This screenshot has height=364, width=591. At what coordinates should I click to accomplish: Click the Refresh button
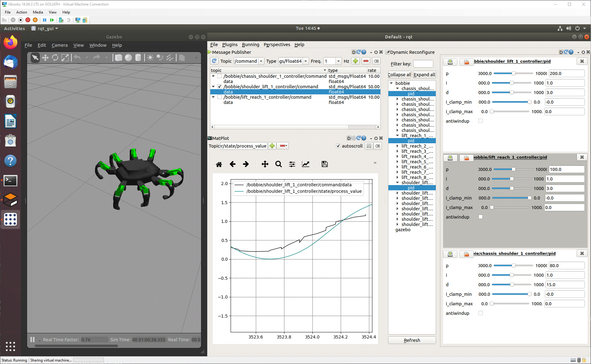click(411, 340)
